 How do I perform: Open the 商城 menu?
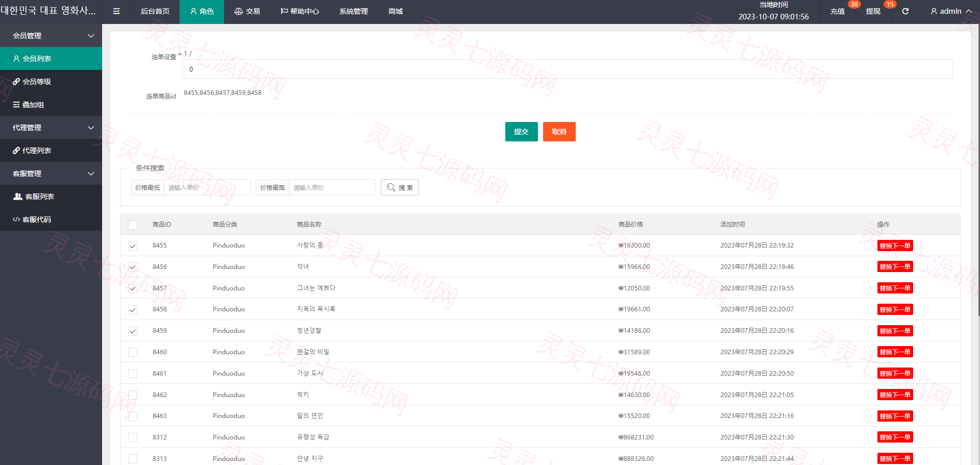tap(396, 11)
